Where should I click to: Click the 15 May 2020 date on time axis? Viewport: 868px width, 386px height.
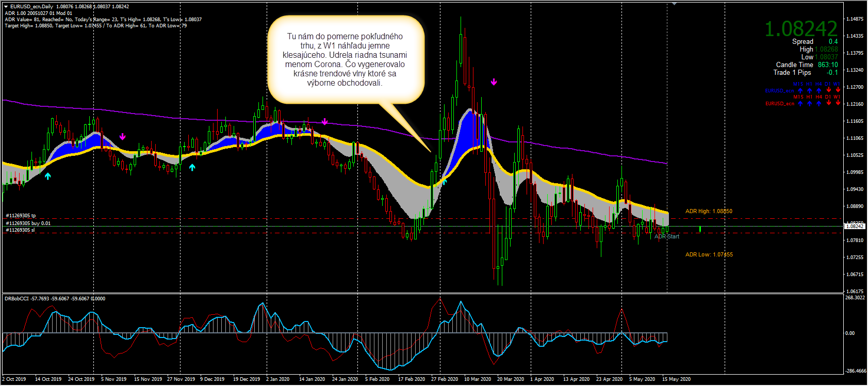pyautogui.click(x=676, y=379)
